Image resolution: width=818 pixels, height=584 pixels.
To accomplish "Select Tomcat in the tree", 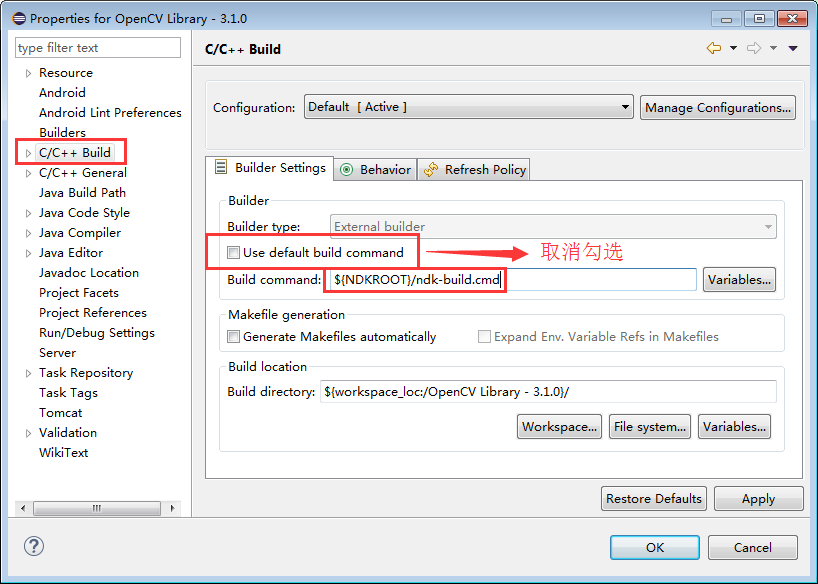I will click(x=61, y=413).
